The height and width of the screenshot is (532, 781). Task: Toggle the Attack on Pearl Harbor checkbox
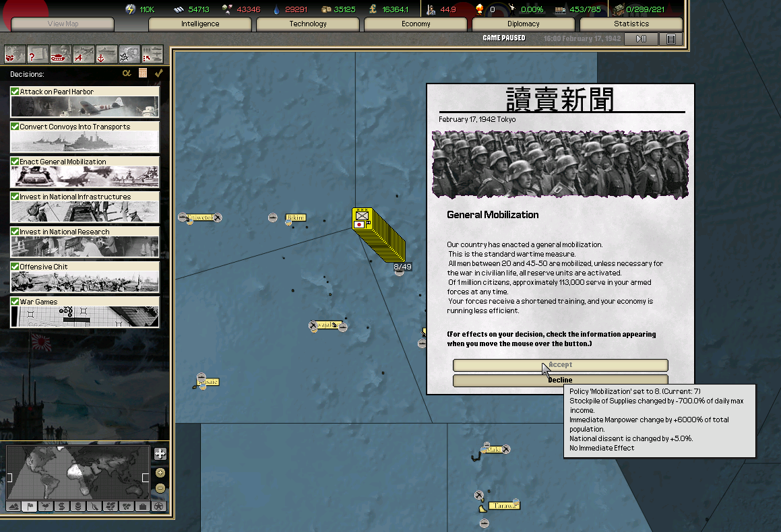tap(15, 92)
